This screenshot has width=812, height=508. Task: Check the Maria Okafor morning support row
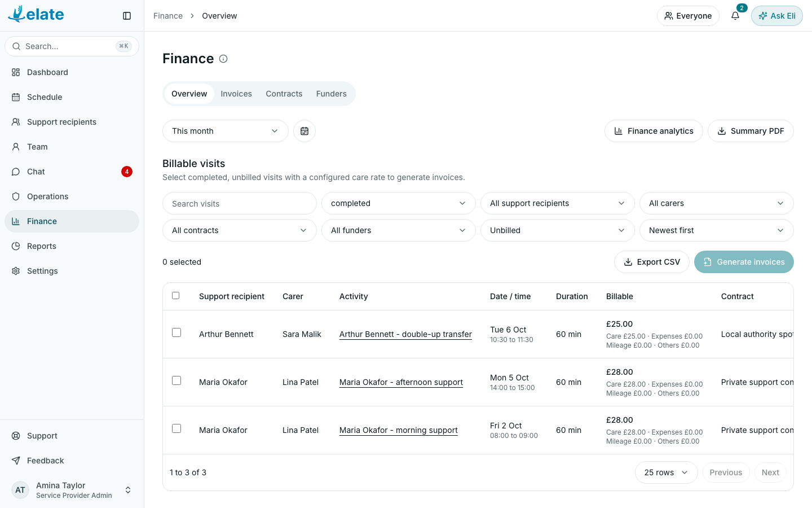pos(176,429)
